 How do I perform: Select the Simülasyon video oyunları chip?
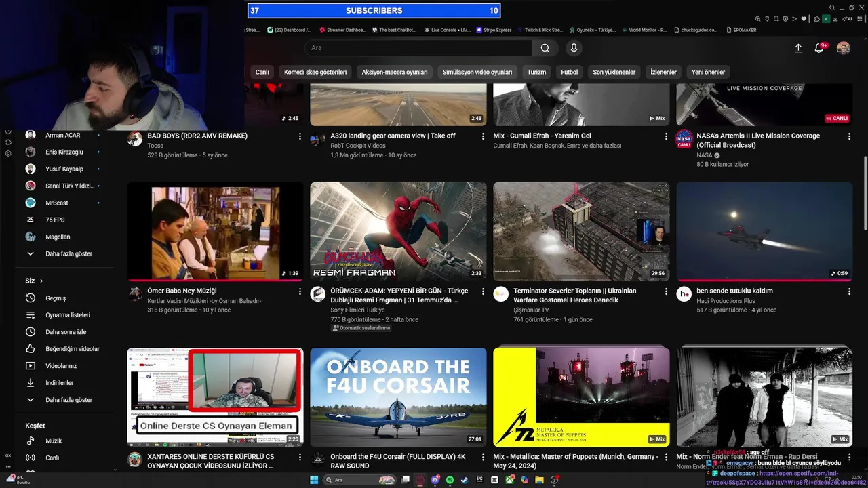tap(477, 72)
